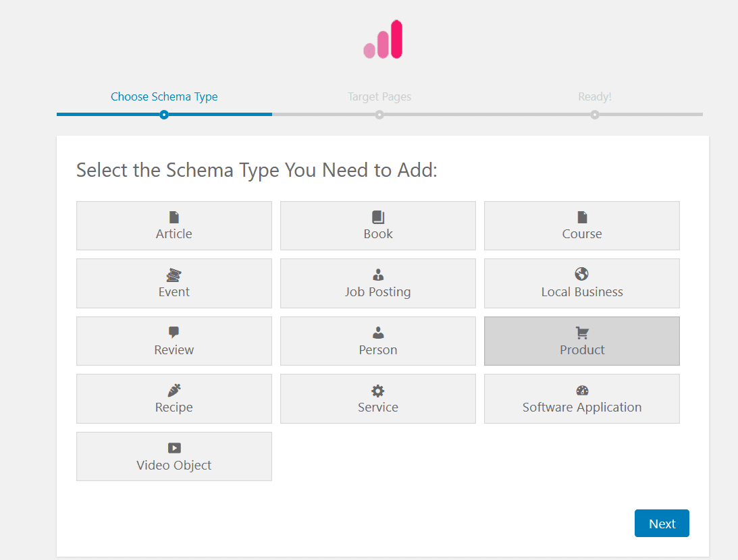Image resolution: width=738 pixels, height=560 pixels.
Task: Click the Recipe carrot icon
Action: pos(174,391)
